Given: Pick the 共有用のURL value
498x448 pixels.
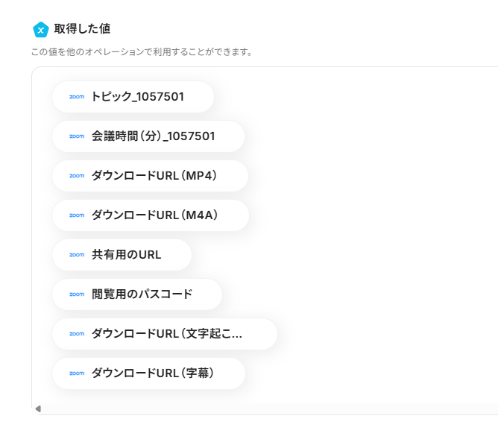Looking at the screenshot, I should coord(126,255).
